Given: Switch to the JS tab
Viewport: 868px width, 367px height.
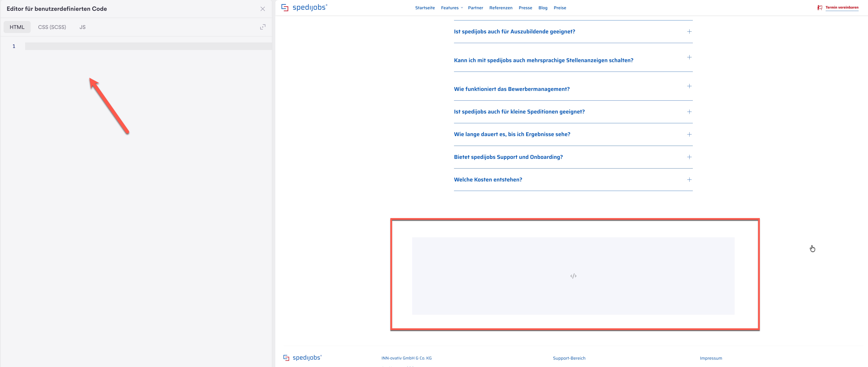Looking at the screenshot, I should tap(83, 27).
